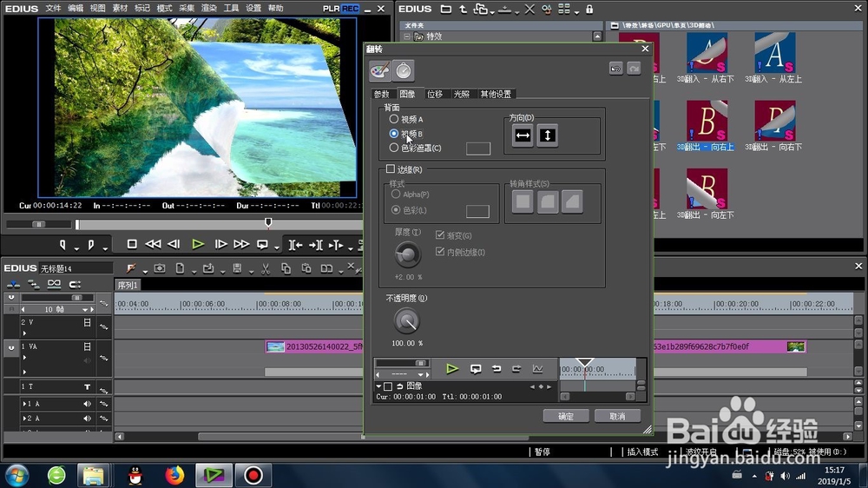
Task: Open dialog timeline scale dropdown
Action: [x=420, y=374]
